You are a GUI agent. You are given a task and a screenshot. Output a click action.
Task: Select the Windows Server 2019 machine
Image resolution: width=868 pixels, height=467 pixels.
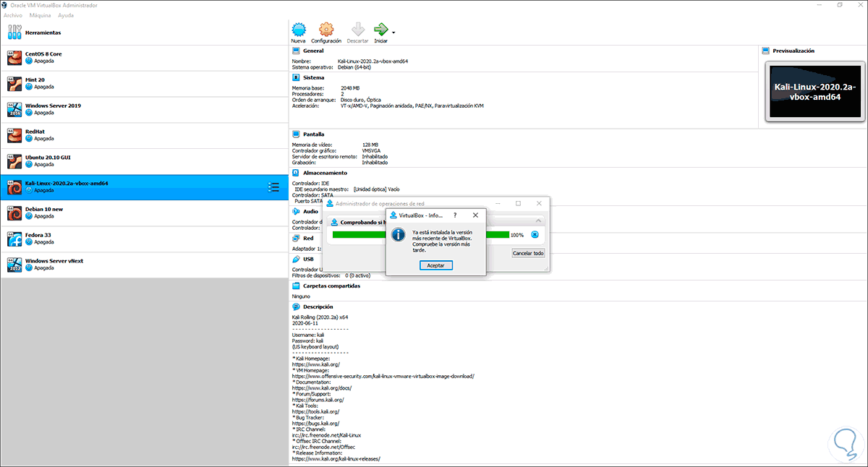coord(145,110)
